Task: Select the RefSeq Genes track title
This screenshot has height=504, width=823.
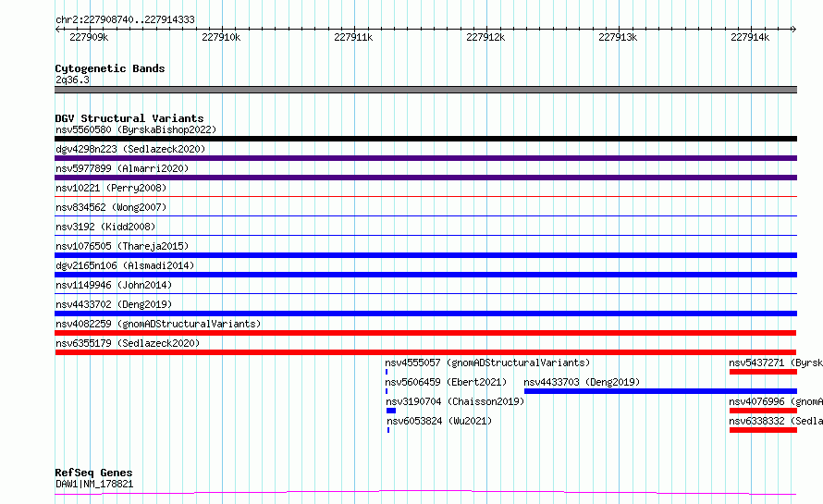Action: click(x=93, y=473)
